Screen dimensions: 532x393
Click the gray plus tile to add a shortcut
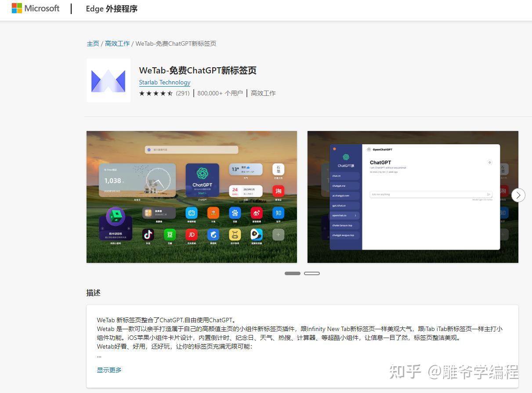pyautogui.click(x=278, y=234)
